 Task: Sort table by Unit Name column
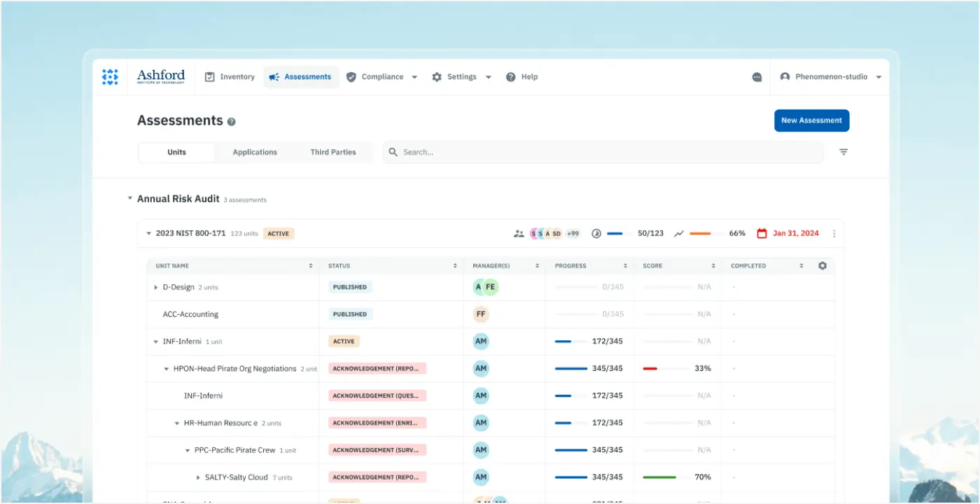pyautogui.click(x=311, y=266)
